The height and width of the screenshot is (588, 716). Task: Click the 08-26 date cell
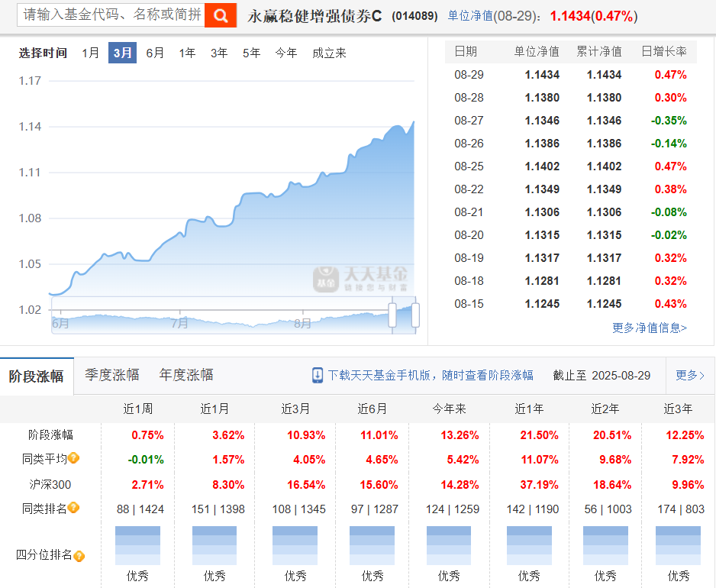coord(469,143)
